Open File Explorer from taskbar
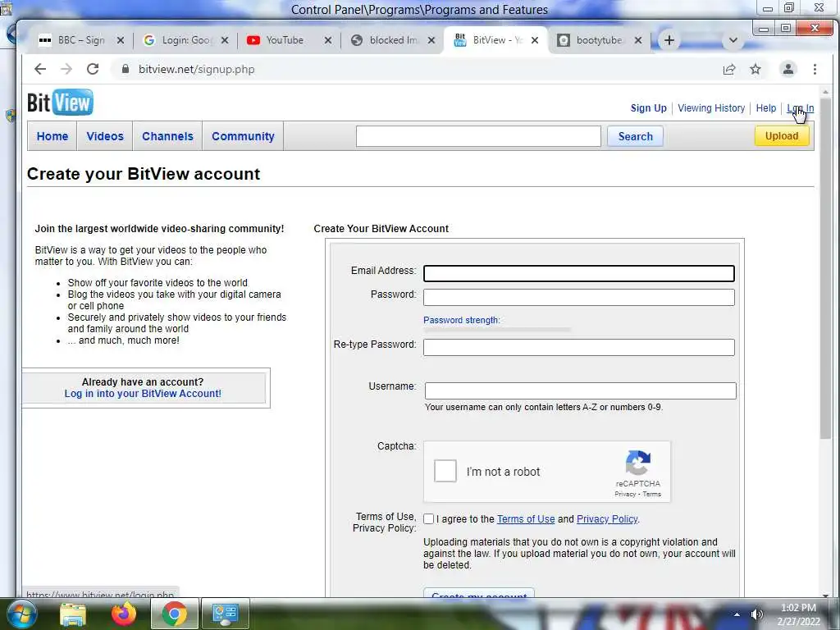 (73, 614)
